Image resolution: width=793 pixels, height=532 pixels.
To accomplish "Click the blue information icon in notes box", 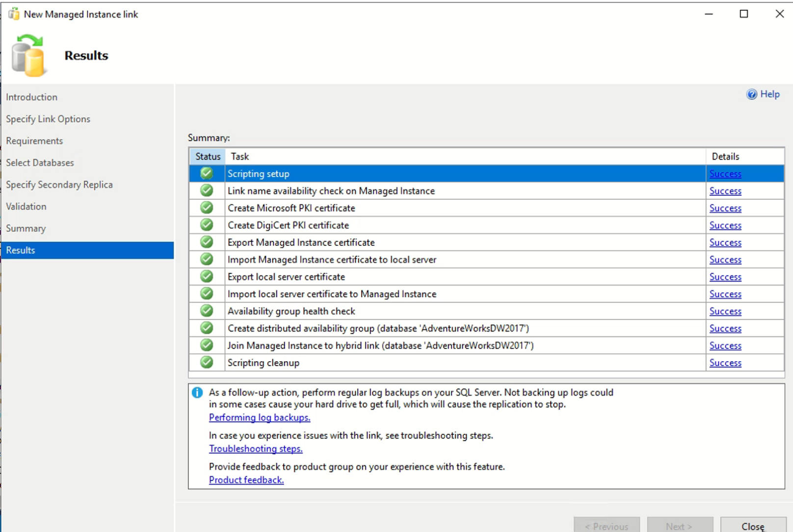I will (x=197, y=392).
